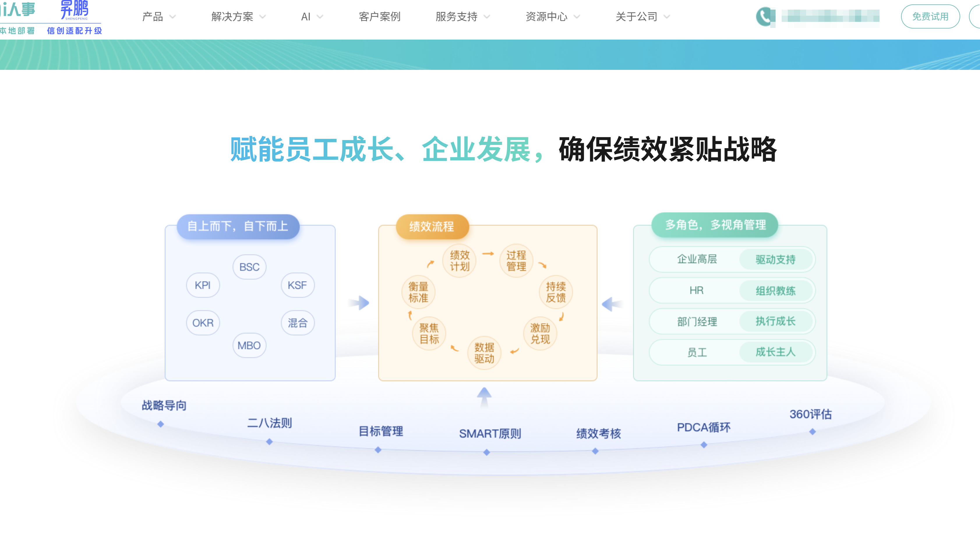Screen dimensions: 980x551
Task: Click the OKR bubble
Action: pos(203,323)
